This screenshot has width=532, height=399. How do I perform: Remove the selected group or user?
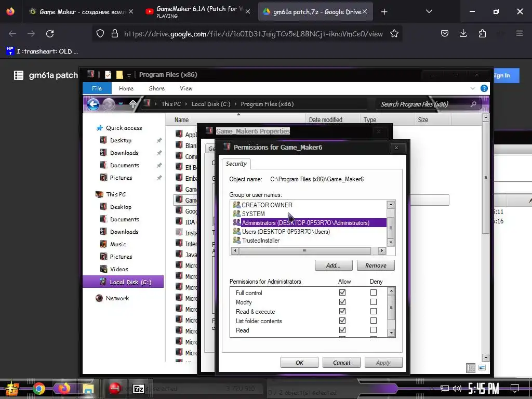(x=376, y=265)
